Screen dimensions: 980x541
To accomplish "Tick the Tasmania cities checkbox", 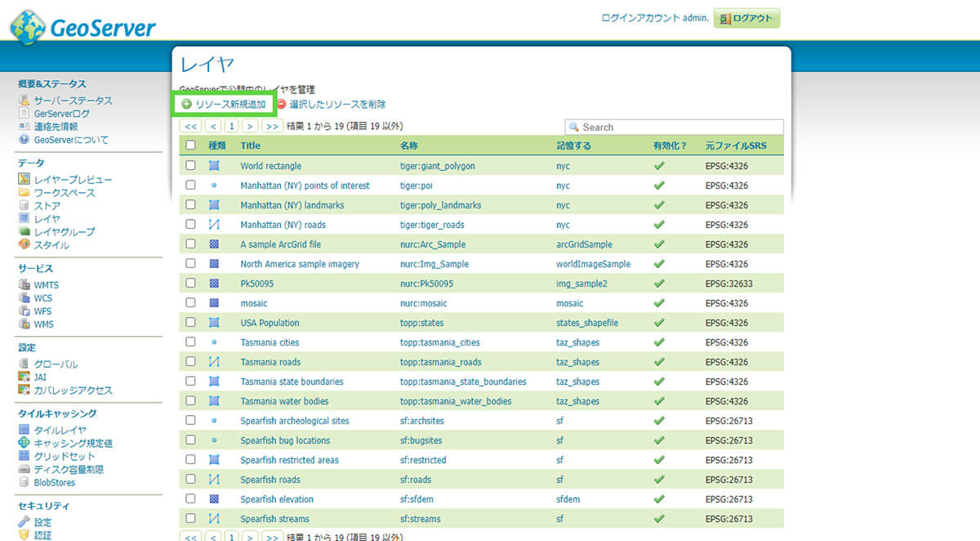I will (x=190, y=342).
